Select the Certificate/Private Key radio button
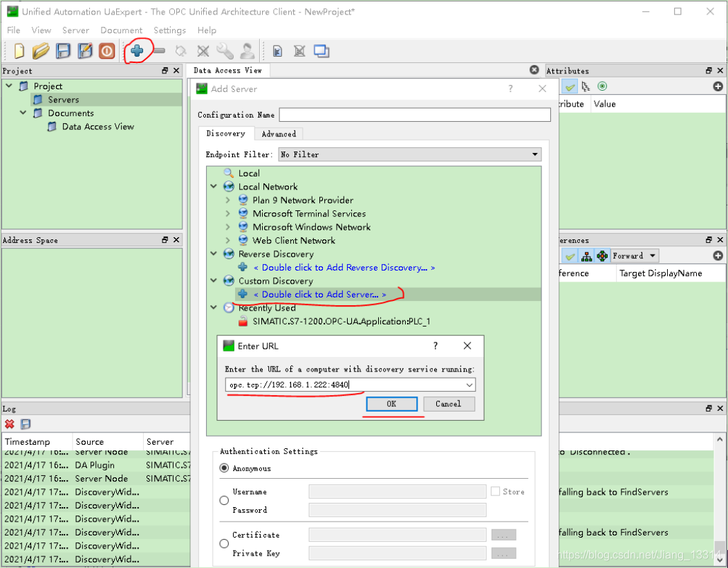The height and width of the screenshot is (568, 728). point(224,543)
